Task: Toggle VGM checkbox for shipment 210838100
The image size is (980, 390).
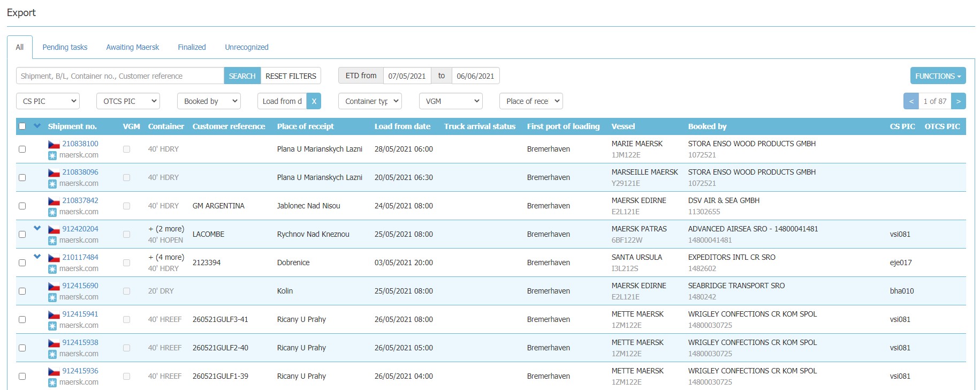Action: (126, 149)
